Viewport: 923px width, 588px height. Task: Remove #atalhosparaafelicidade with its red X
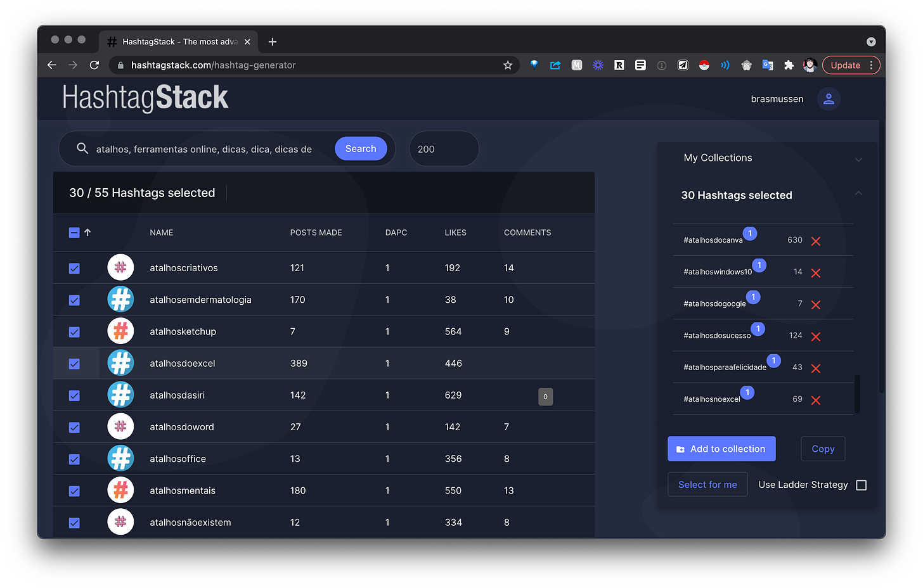pyautogui.click(x=816, y=368)
